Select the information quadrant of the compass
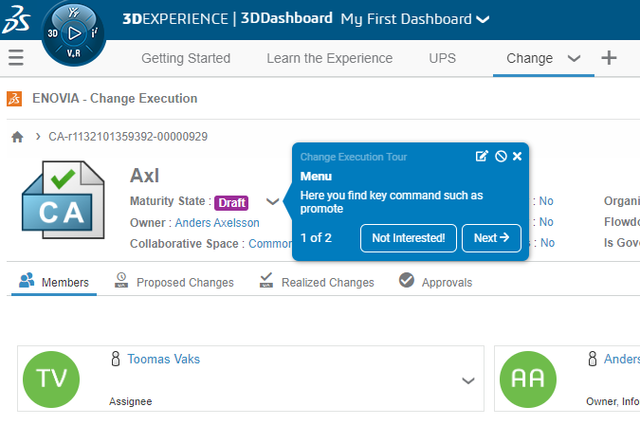This screenshot has width=640, height=448. coord(95,33)
